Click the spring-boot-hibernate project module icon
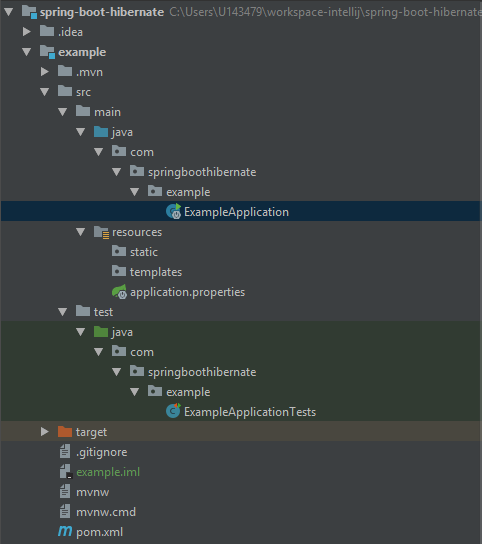The width and height of the screenshot is (482, 544). [x=29, y=12]
